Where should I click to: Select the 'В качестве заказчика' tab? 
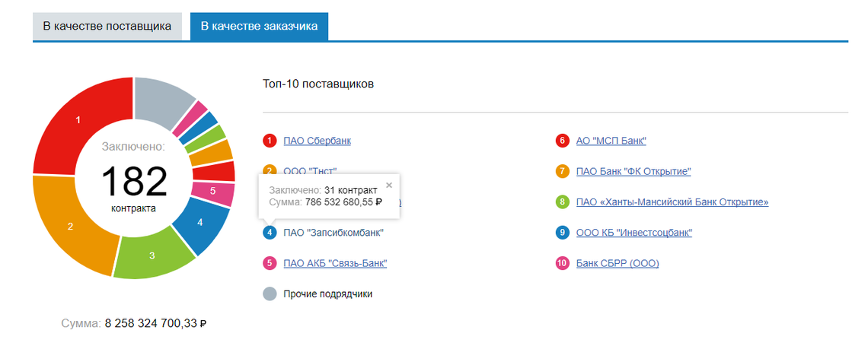tap(259, 27)
